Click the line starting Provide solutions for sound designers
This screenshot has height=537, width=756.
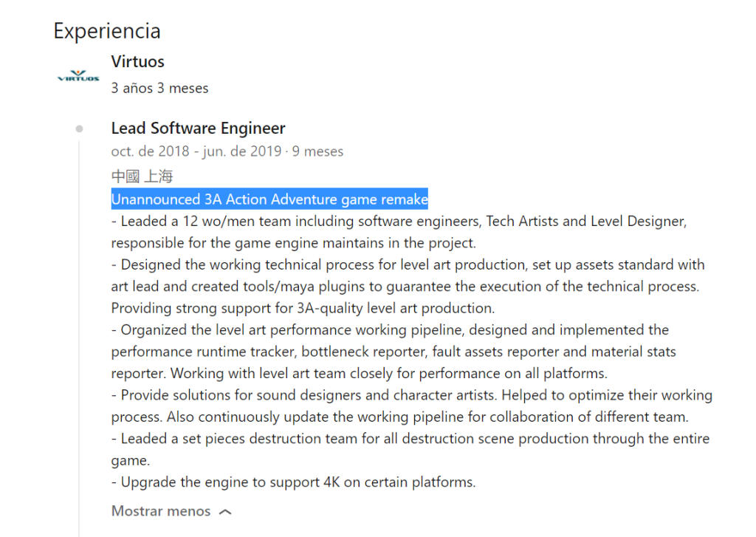(x=412, y=395)
